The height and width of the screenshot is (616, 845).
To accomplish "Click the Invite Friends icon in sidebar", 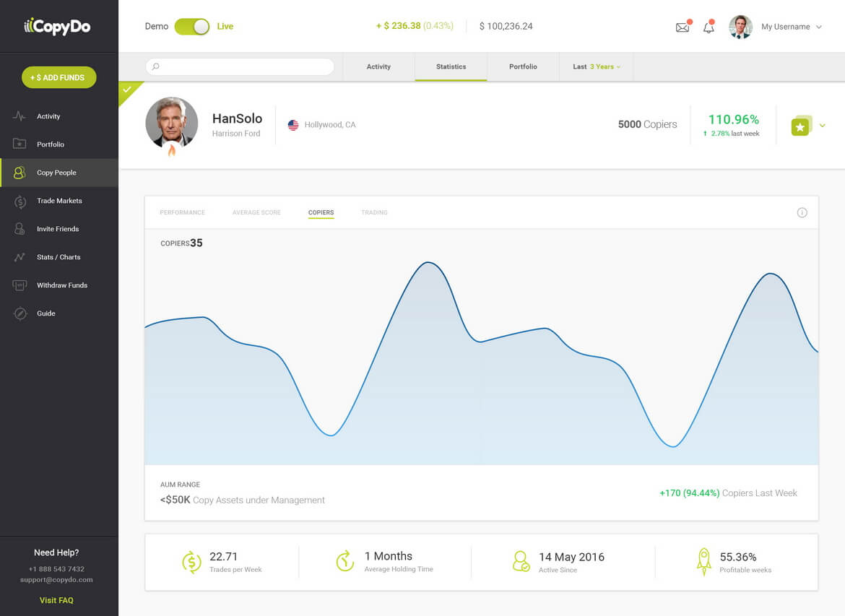I will pos(19,229).
